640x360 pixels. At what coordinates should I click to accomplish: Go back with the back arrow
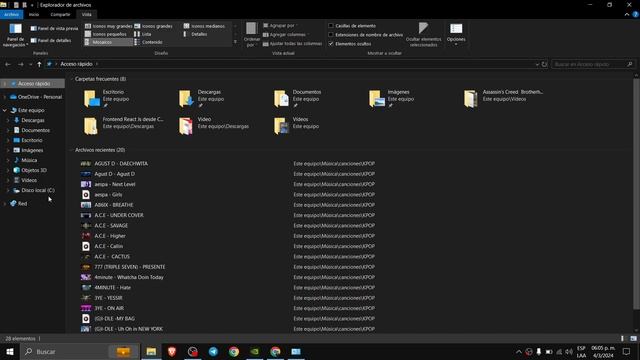[x=8, y=64]
